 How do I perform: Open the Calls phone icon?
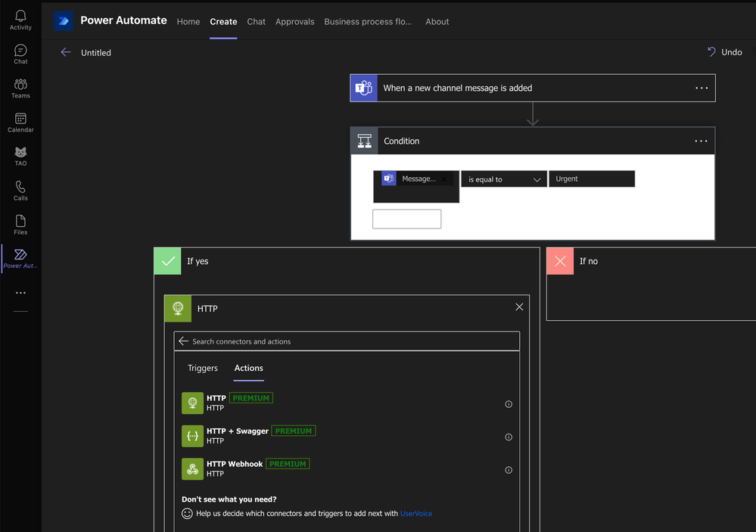[20, 191]
